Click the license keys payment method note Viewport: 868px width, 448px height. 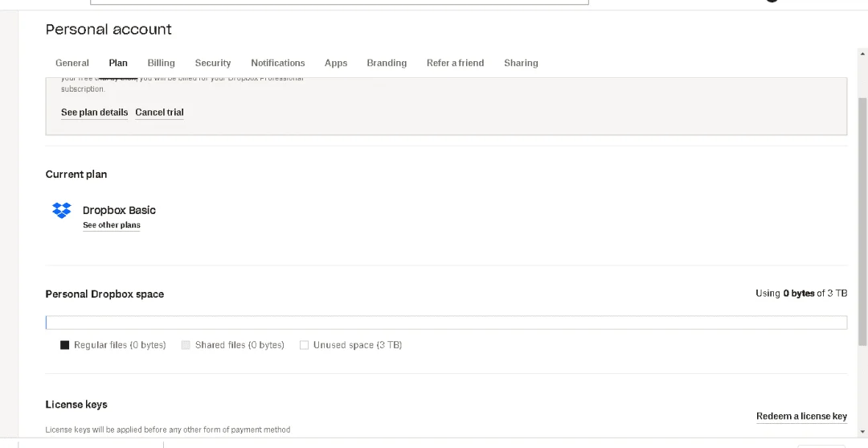[x=168, y=430]
